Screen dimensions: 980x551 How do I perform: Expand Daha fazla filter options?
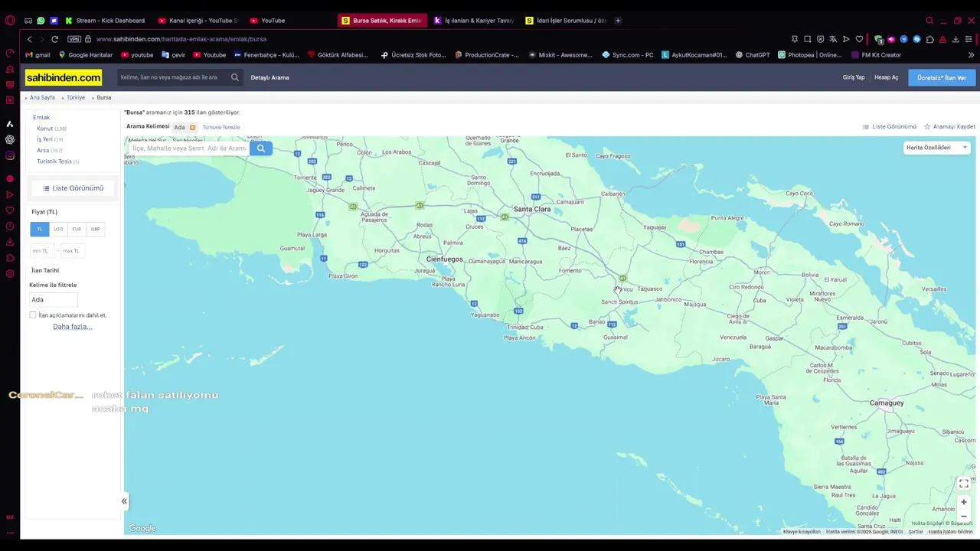pyautogui.click(x=73, y=327)
